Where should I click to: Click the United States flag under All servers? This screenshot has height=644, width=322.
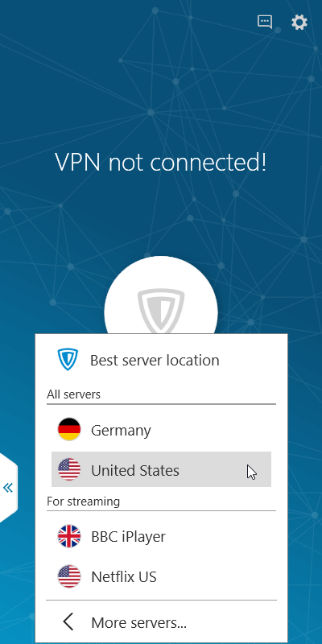click(69, 470)
